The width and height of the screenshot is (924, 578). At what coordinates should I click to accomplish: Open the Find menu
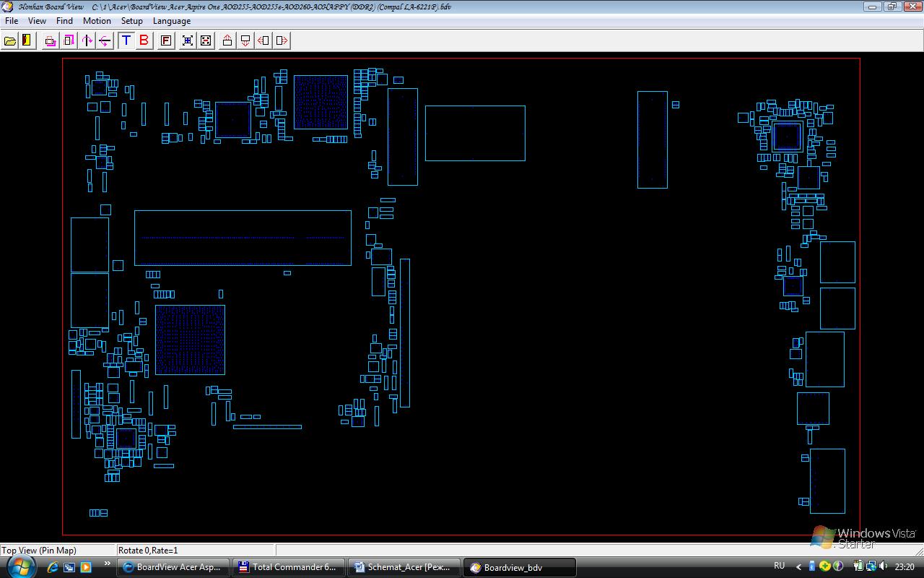pyautogui.click(x=64, y=21)
